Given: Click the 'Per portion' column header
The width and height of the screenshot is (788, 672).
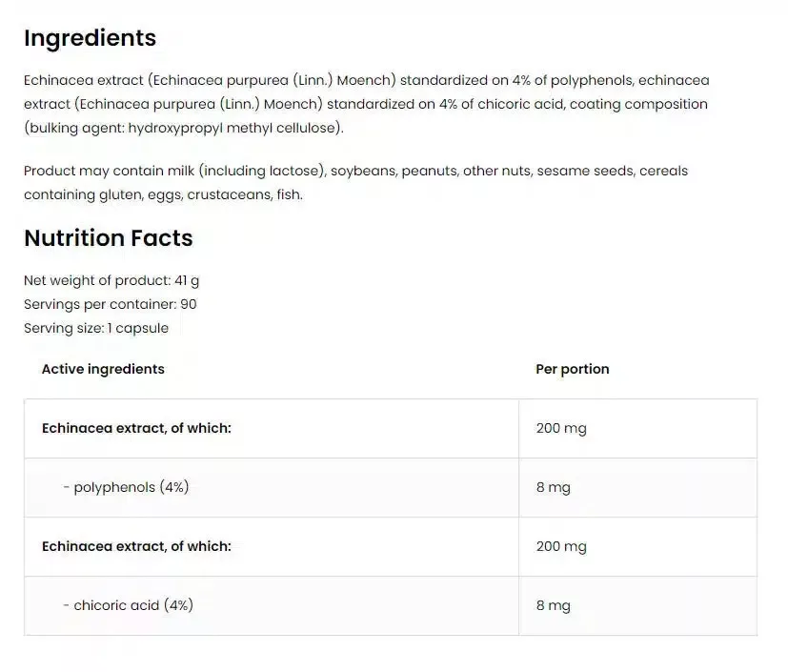Looking at the screenshot, I should tap(573, 369).
